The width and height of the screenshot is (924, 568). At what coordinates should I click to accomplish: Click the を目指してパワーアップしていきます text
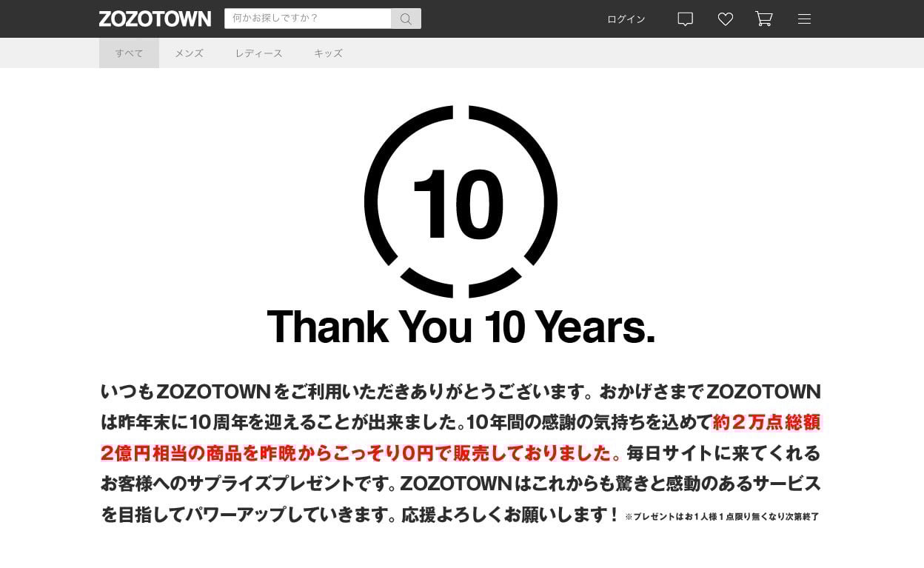[244, 515]
